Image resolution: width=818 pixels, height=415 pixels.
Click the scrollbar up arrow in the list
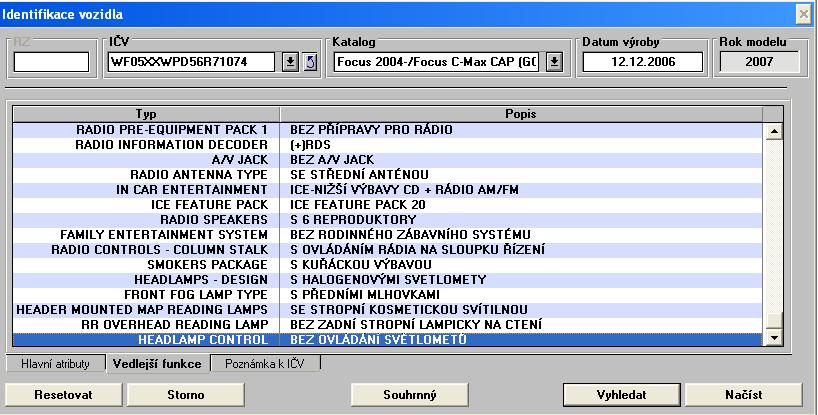772,131
